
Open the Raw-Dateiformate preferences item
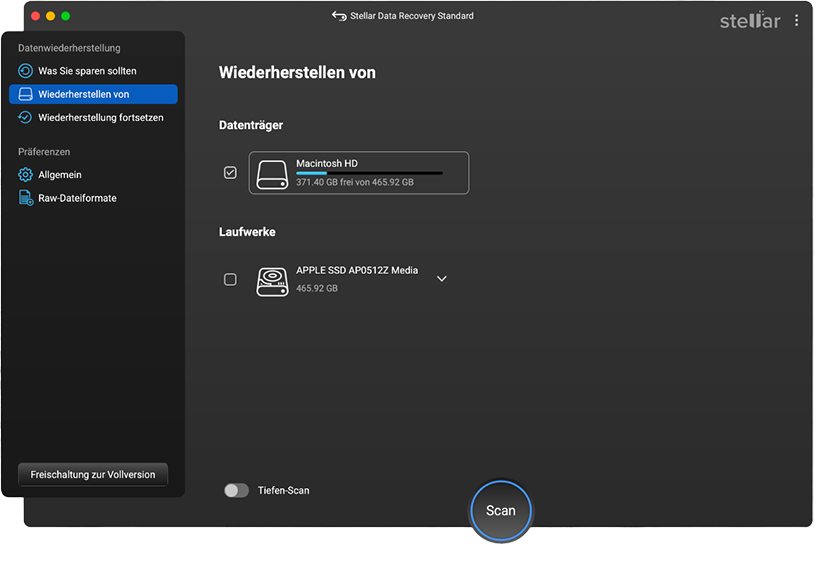77,198
